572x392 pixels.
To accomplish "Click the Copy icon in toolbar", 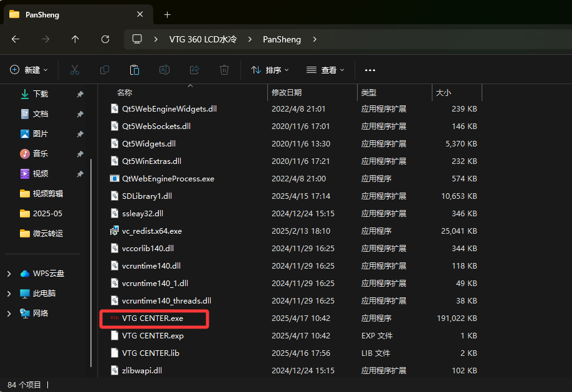I will [105, 70].
